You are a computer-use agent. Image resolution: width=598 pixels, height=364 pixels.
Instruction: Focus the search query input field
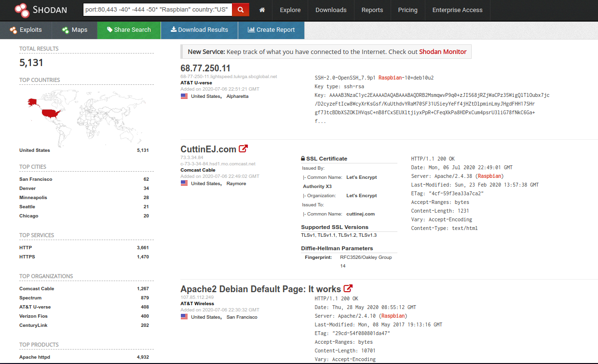click(x=157, y=9)
